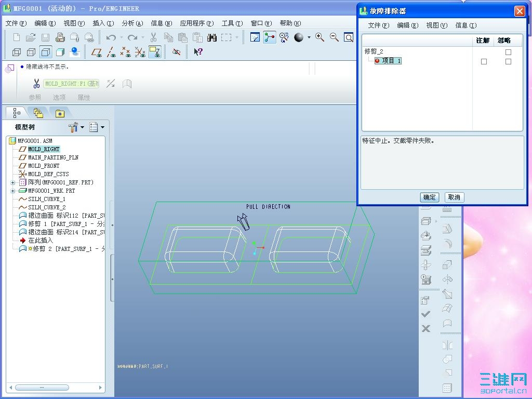The image size is (532, 399).
Task: Expand the 阵列 (MFG0001_REF.PRT) node
Action: pyautogui.click(x=13, y=182)
